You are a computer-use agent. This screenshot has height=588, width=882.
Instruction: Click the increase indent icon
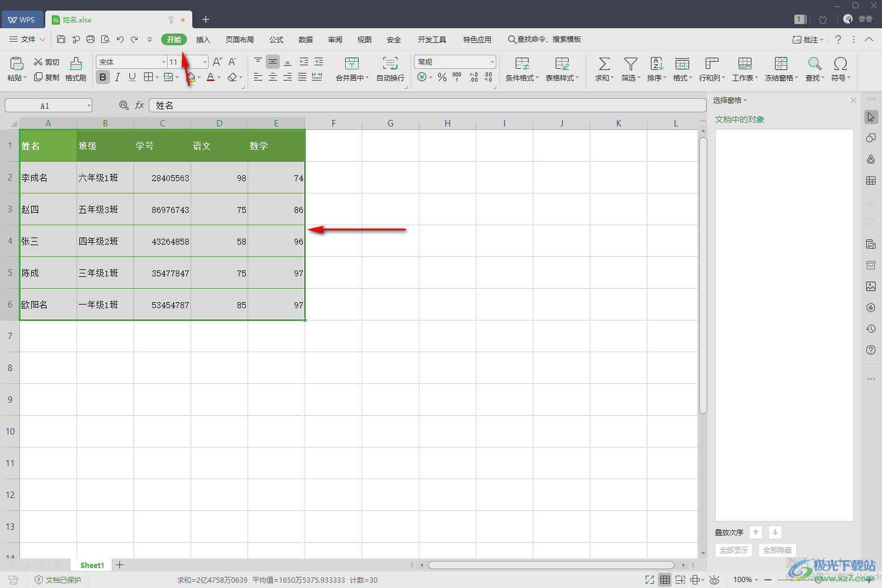(319, 62)
